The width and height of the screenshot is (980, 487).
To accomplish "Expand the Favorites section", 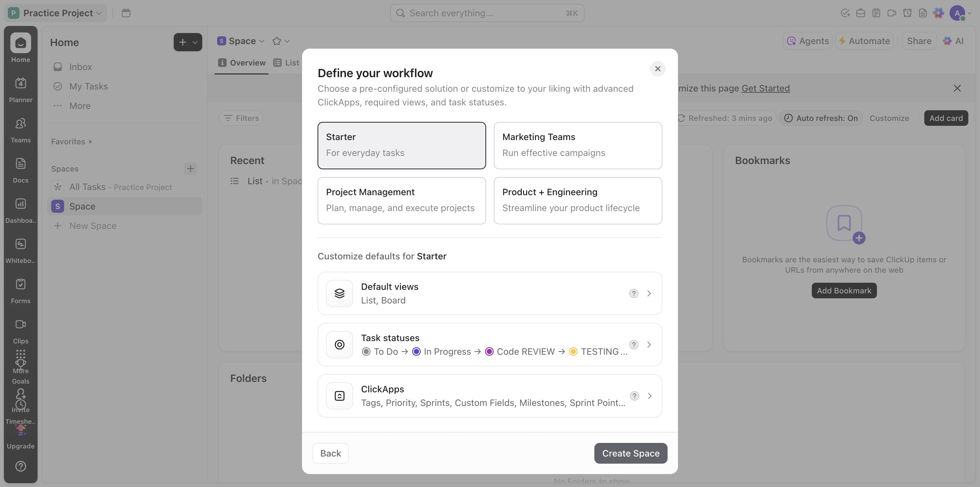I will coord(72,142).
